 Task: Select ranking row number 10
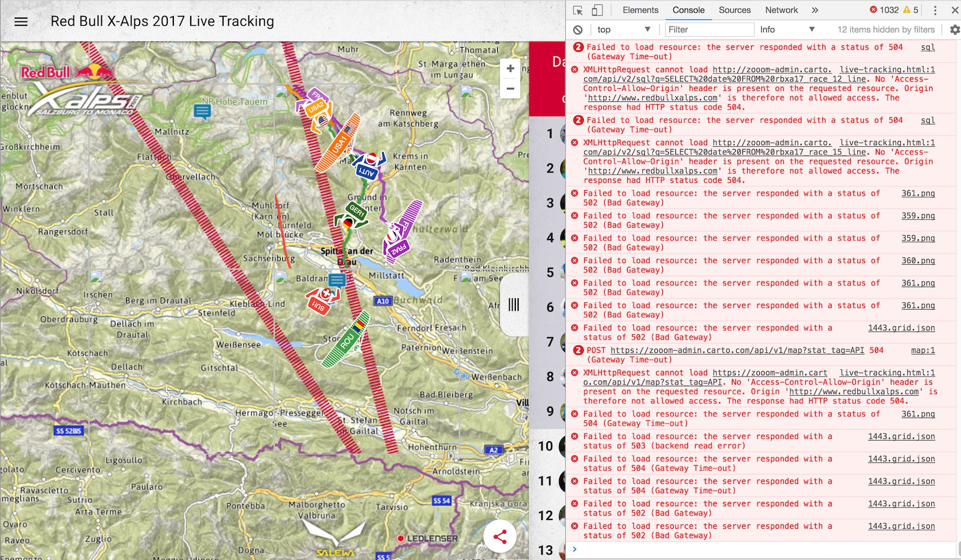[547, 446]
